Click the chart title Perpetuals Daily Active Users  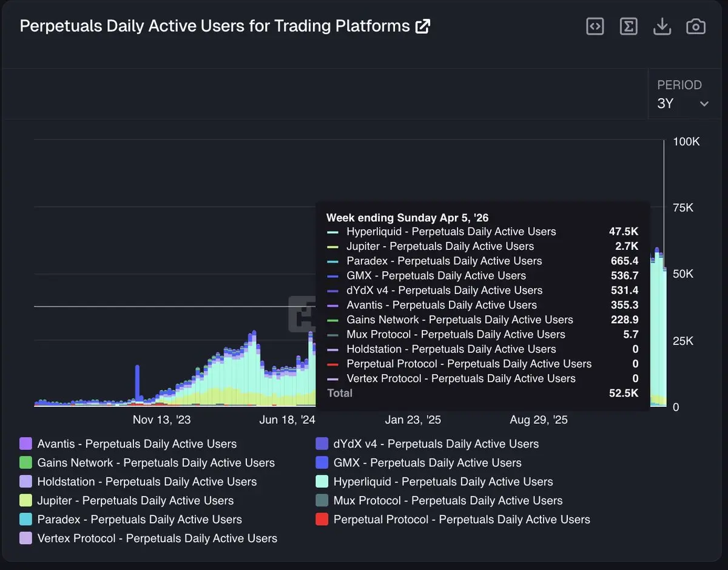215,27
